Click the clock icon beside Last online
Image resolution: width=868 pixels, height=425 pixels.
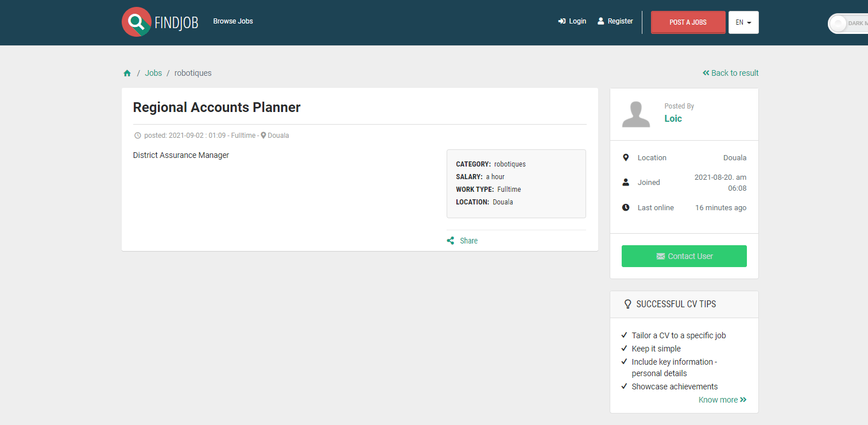coord(626,208)
